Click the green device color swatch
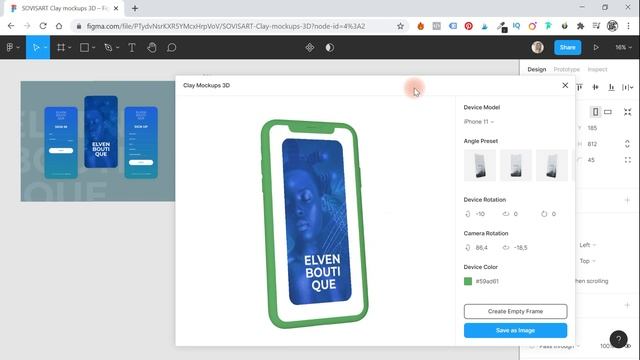This screenshot has height=360, width=640. pos(468,281)
